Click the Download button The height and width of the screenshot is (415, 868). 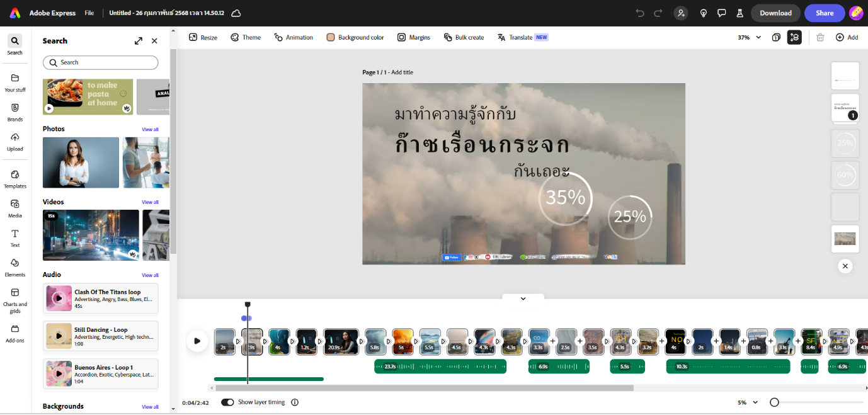(x=775, y=13)
